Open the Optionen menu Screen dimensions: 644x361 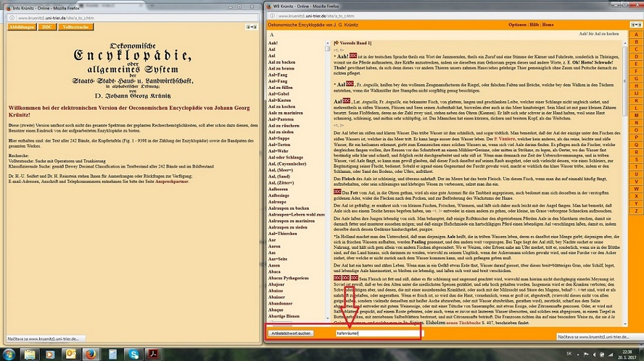[517, 25]
